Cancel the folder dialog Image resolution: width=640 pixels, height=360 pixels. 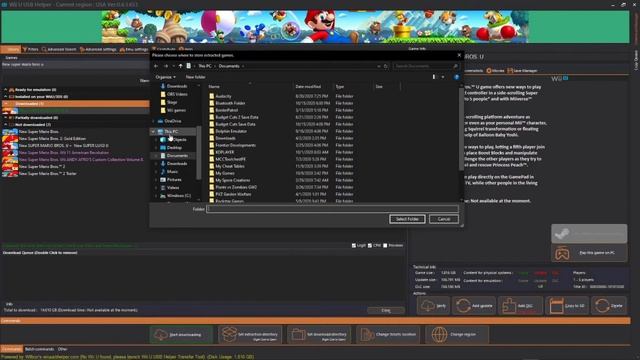[444, 219]
